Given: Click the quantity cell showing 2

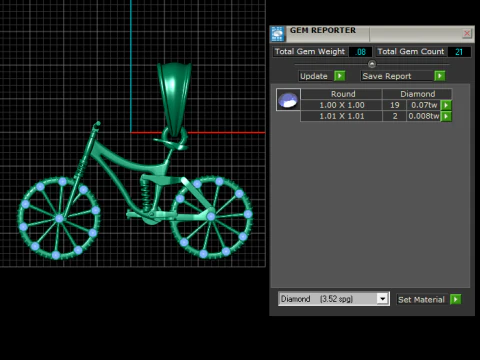Looking at the screenshot, I should pos(395,116).
